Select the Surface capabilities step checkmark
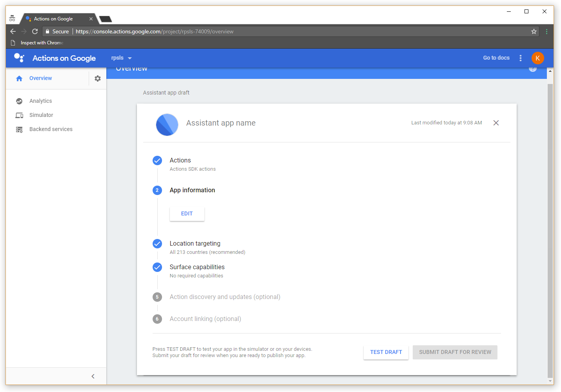 pos(157,267)
